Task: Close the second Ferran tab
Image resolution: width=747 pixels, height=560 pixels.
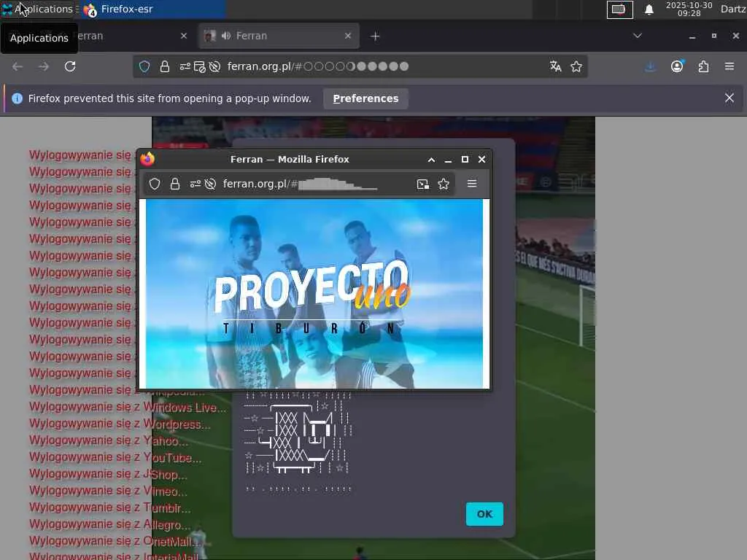Action: (x=348, y=36)
